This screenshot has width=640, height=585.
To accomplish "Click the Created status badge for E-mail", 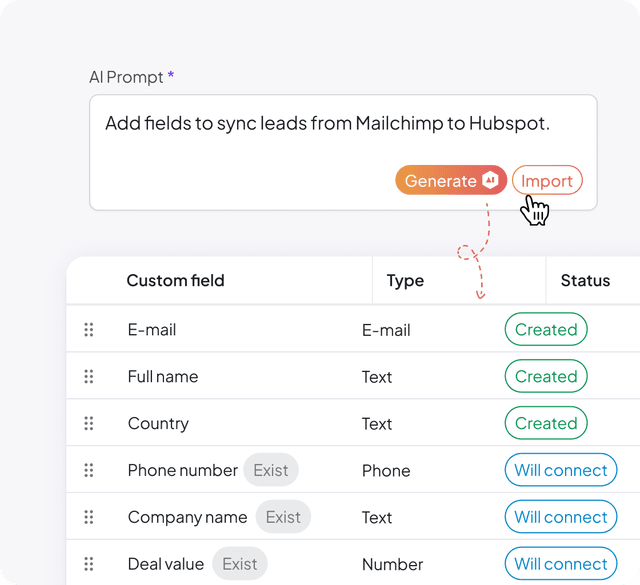I will (x=546, y=330).
